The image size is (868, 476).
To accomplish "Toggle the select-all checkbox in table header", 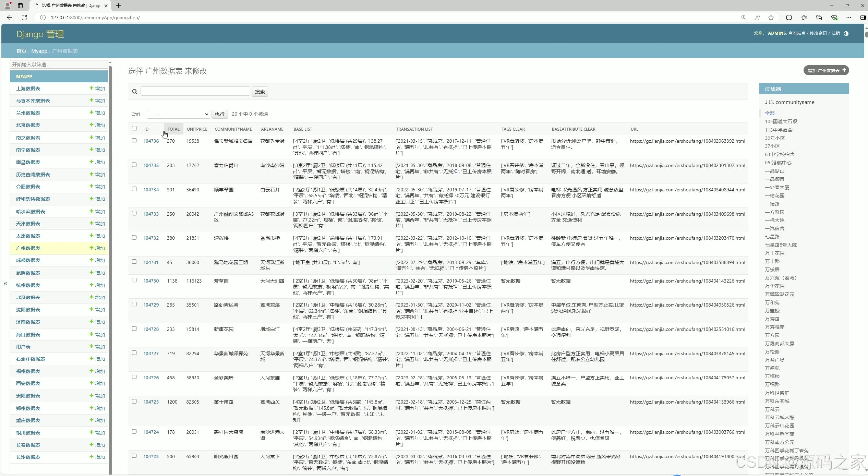I will [134, 128].
